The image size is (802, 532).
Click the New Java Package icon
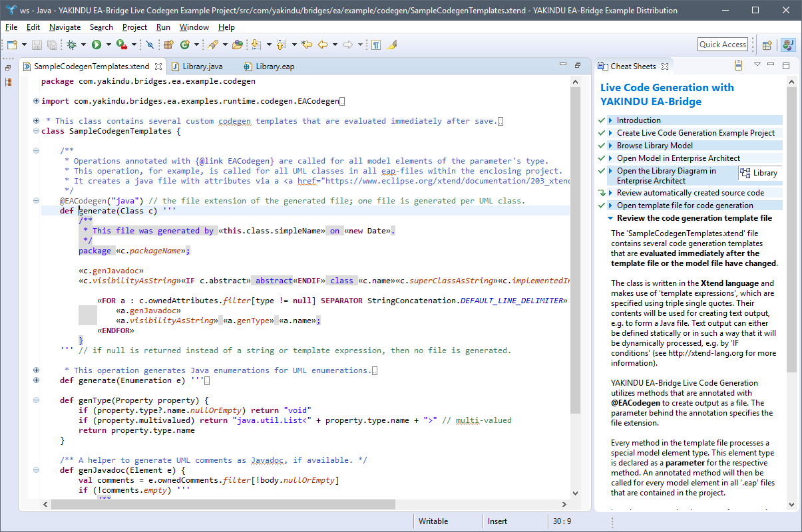click(x=168, y=45)
